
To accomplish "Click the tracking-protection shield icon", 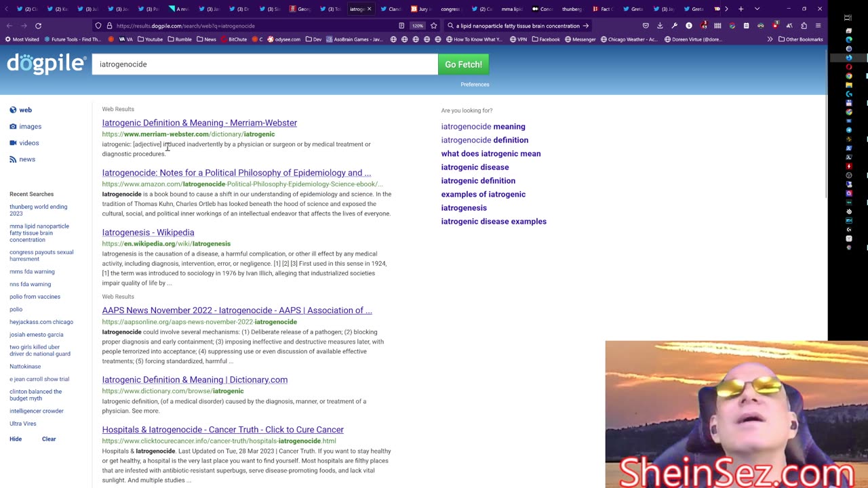I will tap(98, 26).
